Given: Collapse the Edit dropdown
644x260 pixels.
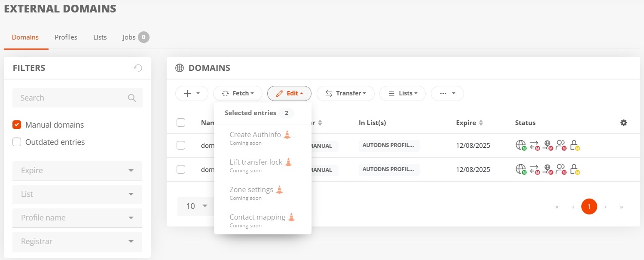Looking at the screenshot, I should pos(289,93).
